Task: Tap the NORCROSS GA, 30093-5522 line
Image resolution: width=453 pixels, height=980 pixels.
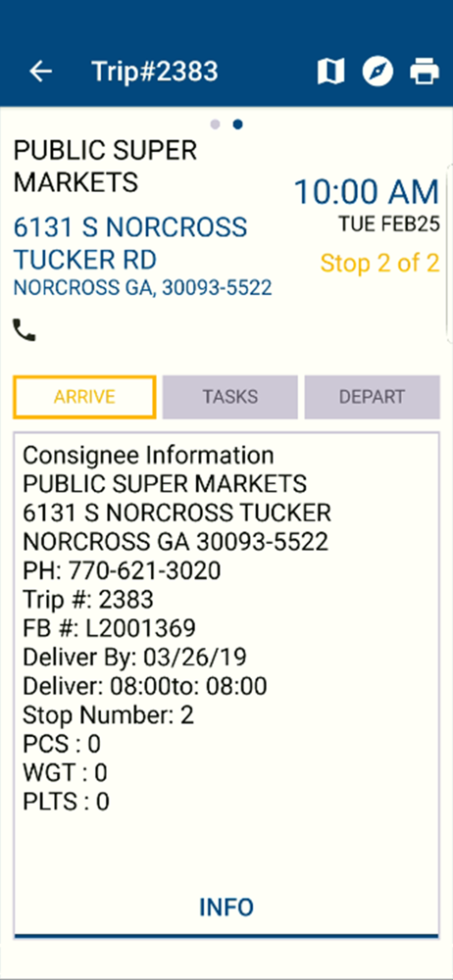Action: (143, 287)
